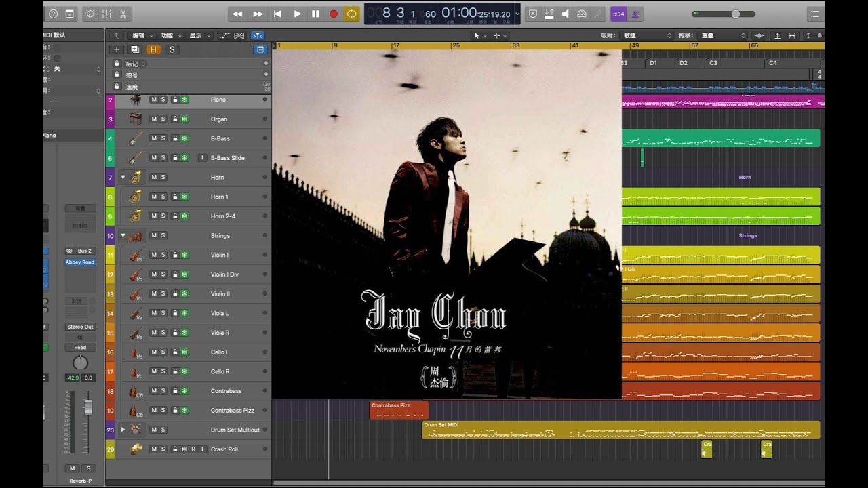Open the Mixer faders icon in toolbar
This screenshot has height=488, width=868.
coord(106,14)
